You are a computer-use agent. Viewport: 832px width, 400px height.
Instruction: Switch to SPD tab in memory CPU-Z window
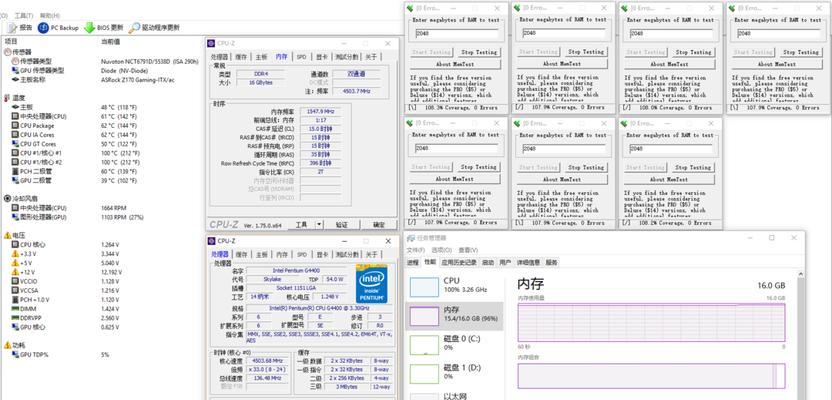point(301,57)
